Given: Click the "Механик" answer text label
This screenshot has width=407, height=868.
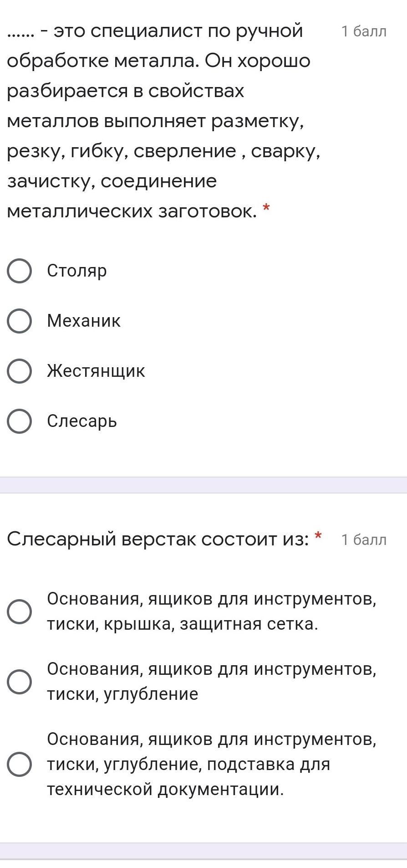Looking at the screenshot, I should [x=84, y=321].
